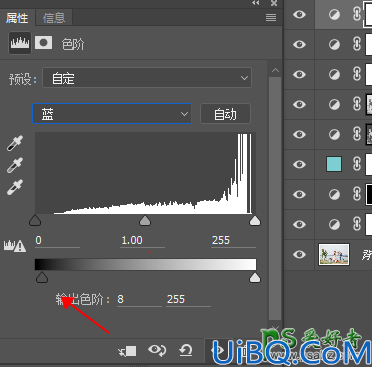372x367 pixels.
Task: Click the selected top layer's adjustment icon
Action: coord(334,14)
